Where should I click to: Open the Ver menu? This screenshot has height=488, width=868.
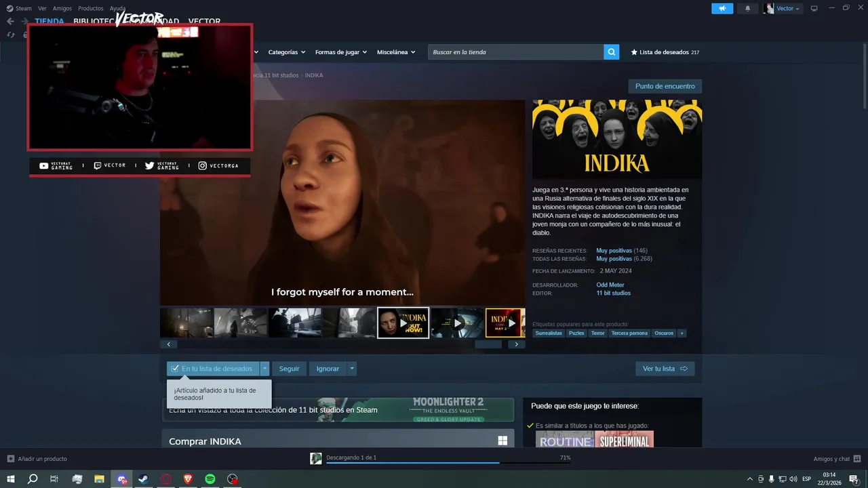42,8
